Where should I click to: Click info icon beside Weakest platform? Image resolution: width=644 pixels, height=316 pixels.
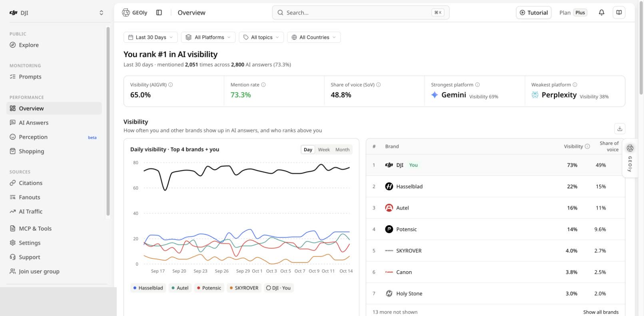(575, 85)
